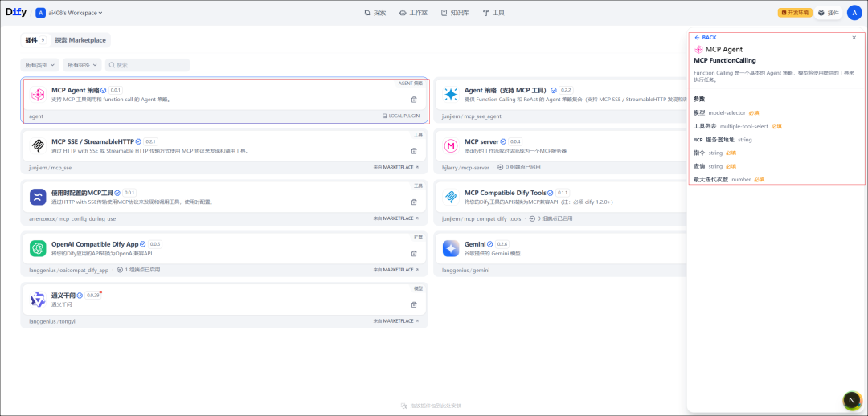Open MARKETPLACE link for junjiem/mcp_sse

pos(396,167)
